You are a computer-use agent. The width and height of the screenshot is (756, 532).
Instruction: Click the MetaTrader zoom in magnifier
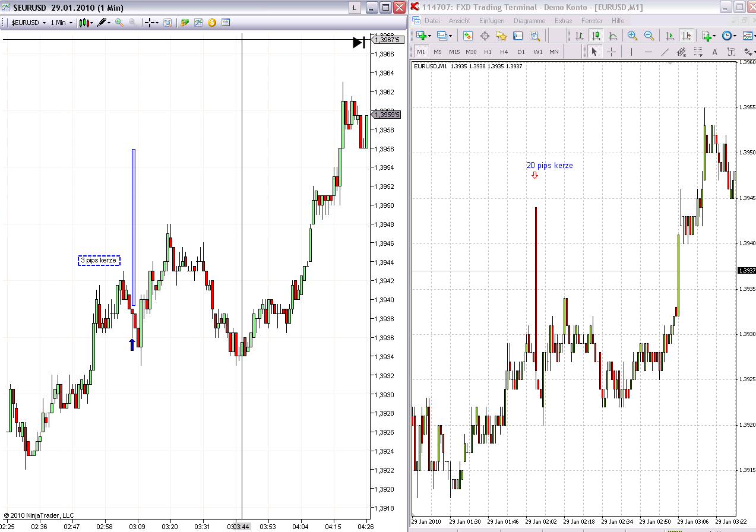(x=632, y=36)
